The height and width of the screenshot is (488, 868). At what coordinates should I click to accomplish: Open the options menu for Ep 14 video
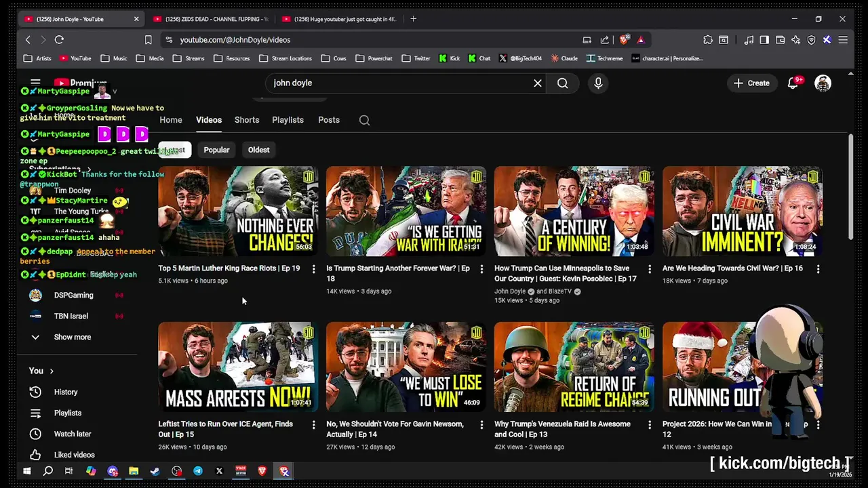[481, 425]
